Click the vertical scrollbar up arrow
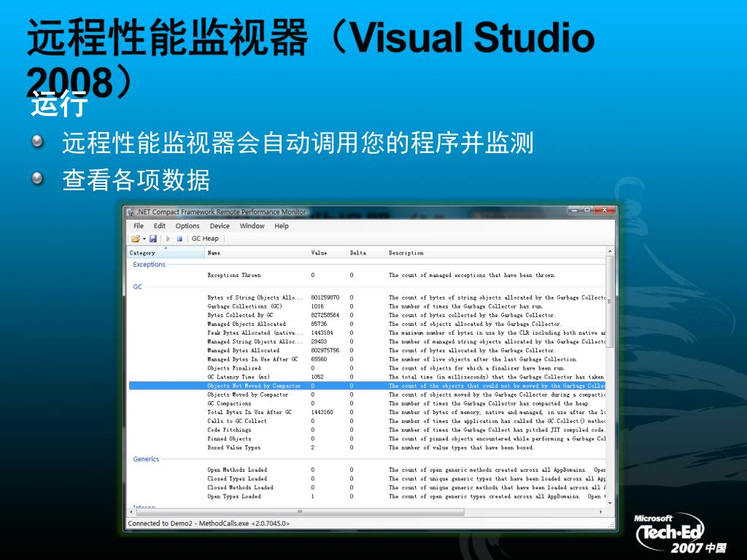The image size is (747, 560). (x=609, y=251)
